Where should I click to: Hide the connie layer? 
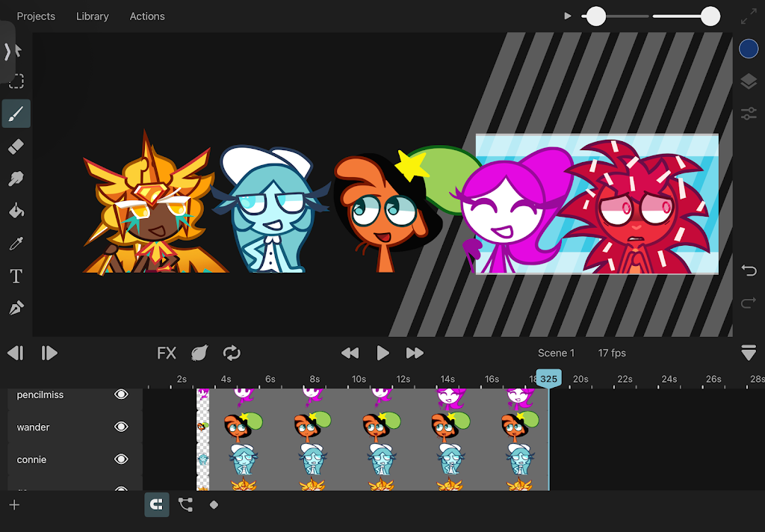121,460
